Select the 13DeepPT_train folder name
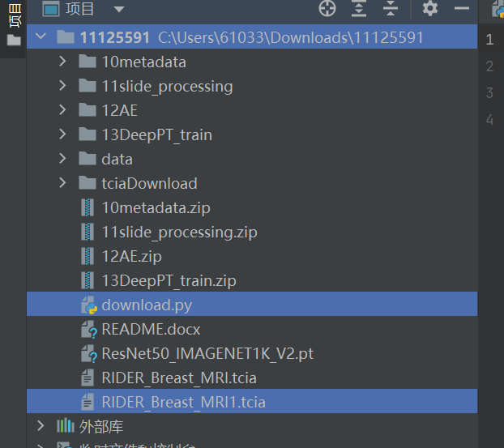 (x=157, y=134)
